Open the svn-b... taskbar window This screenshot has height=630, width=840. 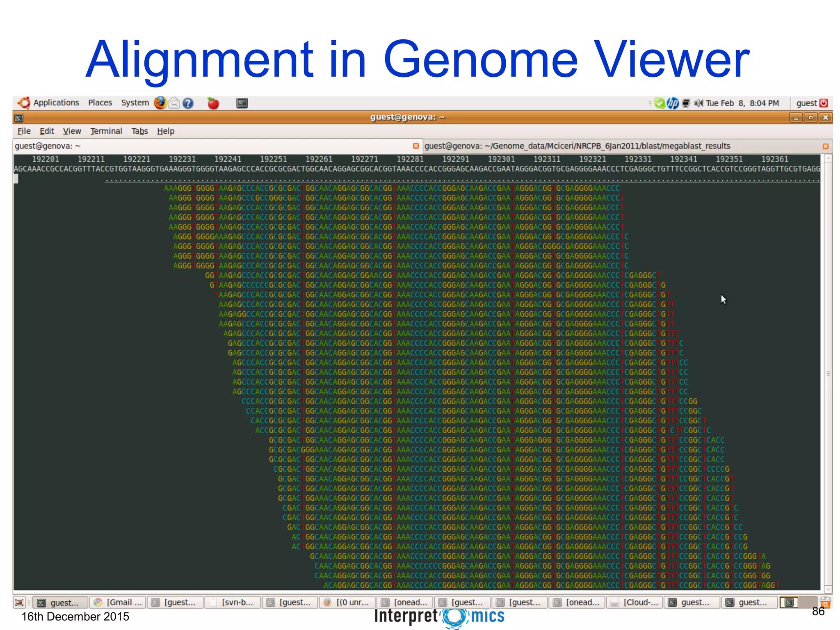coord(233,603)
